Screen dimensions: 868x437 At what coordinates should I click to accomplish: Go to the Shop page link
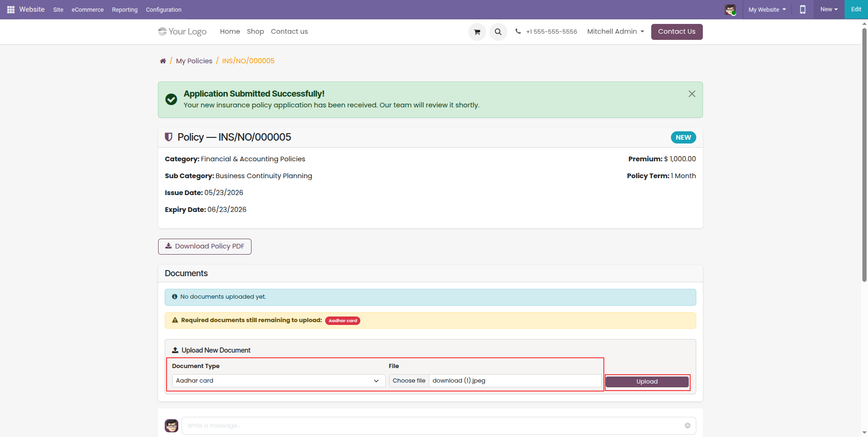256,31
